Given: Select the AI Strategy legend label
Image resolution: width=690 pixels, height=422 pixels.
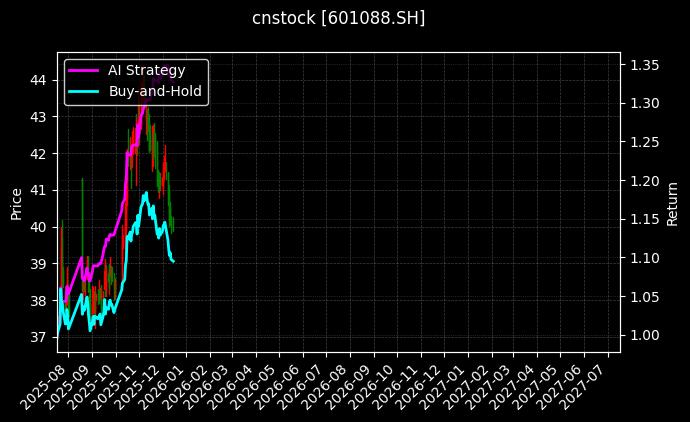Looking at the screenshot, I should point(146,70).
